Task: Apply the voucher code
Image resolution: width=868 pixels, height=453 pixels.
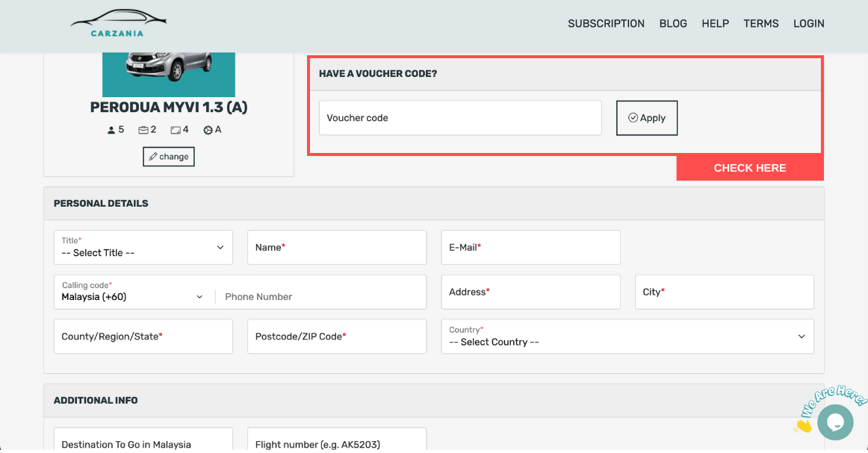Action: coord(647,118)
